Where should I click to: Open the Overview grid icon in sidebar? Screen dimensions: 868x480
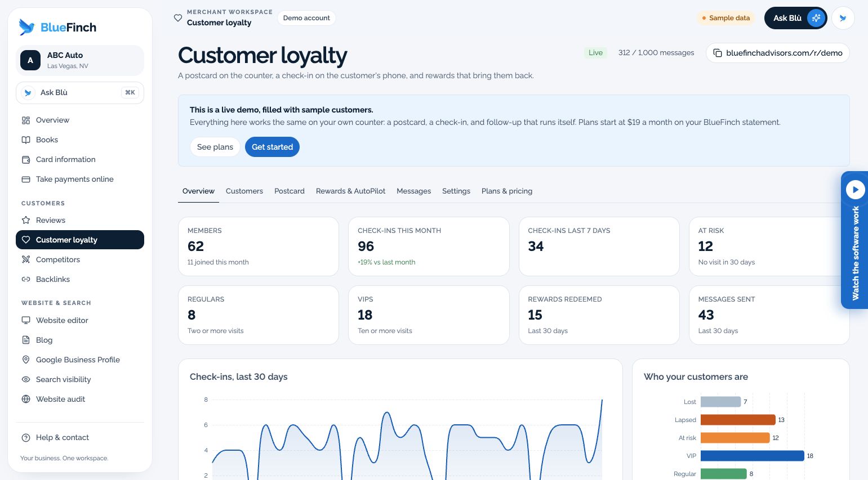pos(26,120)
